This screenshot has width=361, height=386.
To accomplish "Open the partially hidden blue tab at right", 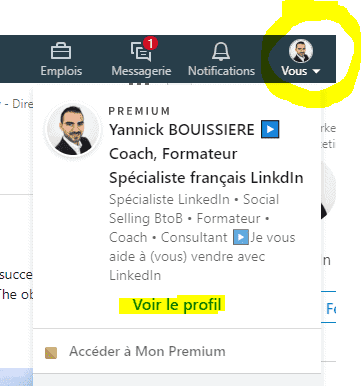I will [x=329, y=307].
